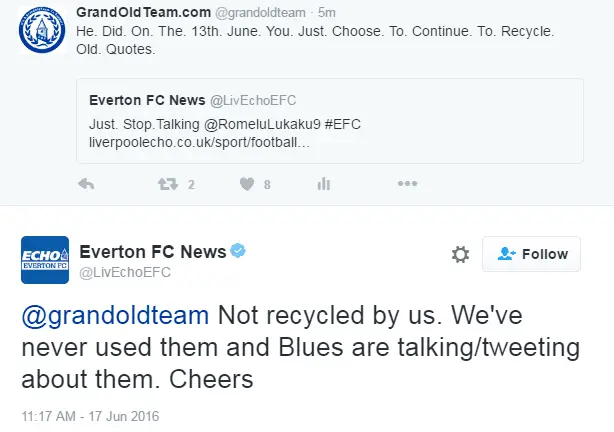614x432 pixels.
Task: Open the settings gear dropdown
Action: pyautogui.click(x=460, y=254)
